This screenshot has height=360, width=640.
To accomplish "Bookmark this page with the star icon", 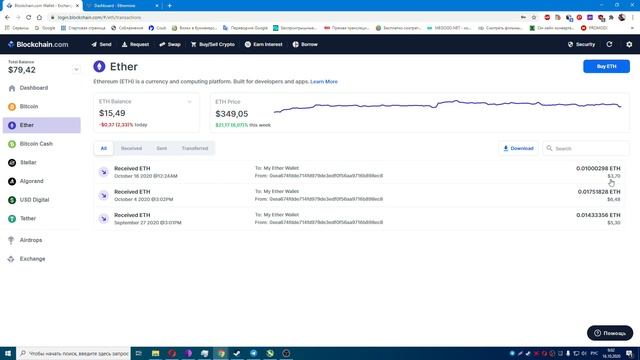I will point(534,17).
